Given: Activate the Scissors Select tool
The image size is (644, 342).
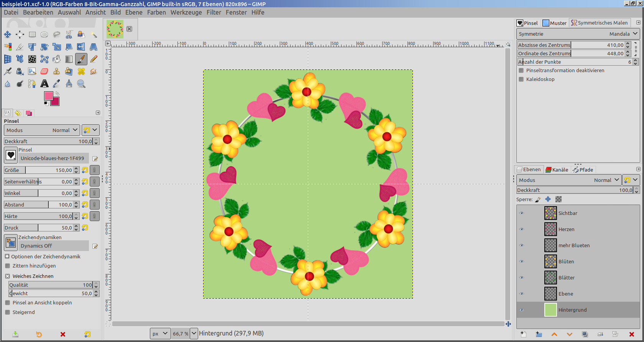Looking at the screenshot, I should 69,35.
